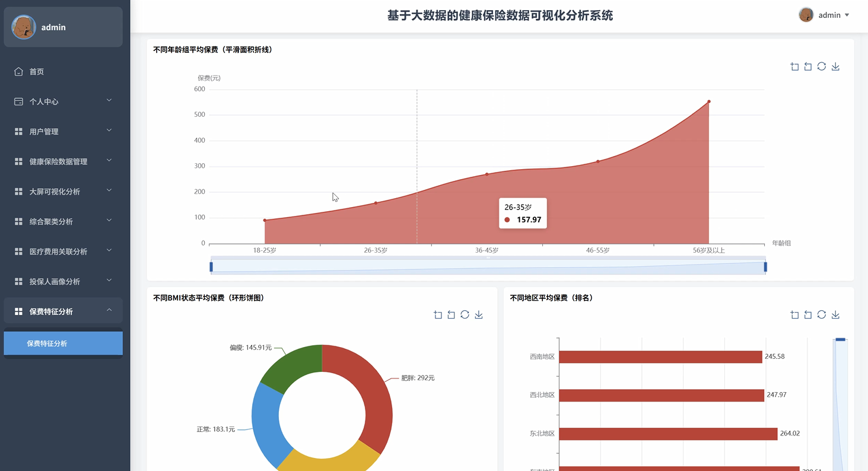The width and height of the screenshot is (868, 471).
Task: Click the 264.02 bar value label
Action: 790,434
